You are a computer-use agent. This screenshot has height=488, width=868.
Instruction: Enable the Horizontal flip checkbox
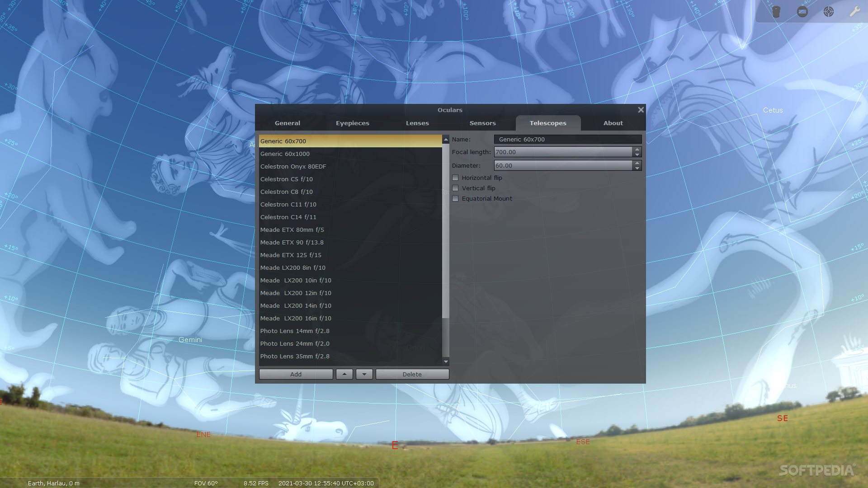(455, 178)
